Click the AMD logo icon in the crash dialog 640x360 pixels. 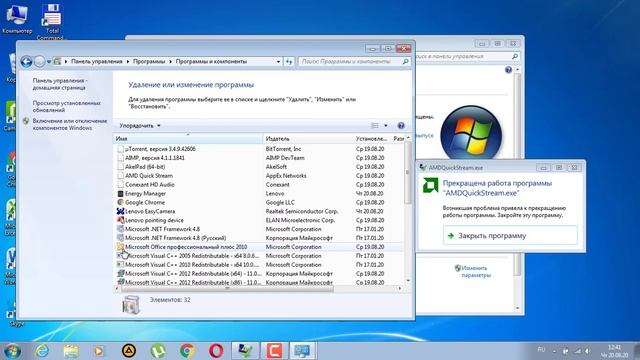coord(430,186)
